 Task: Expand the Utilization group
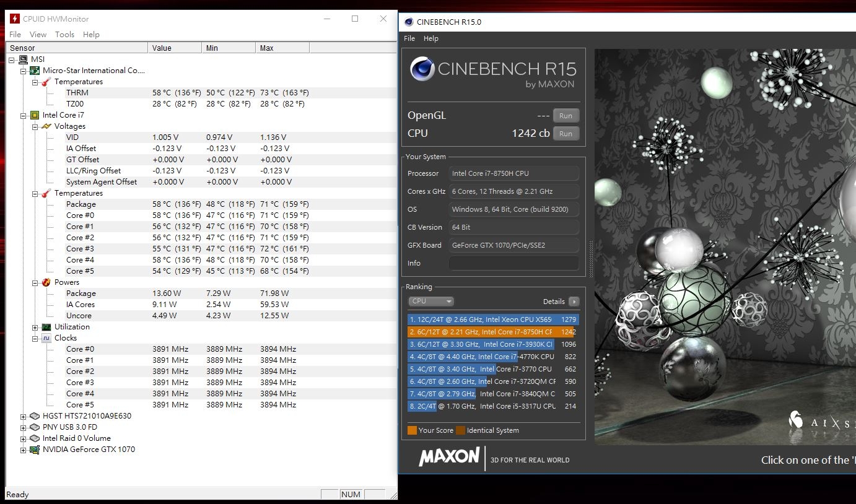coord(35,327)
